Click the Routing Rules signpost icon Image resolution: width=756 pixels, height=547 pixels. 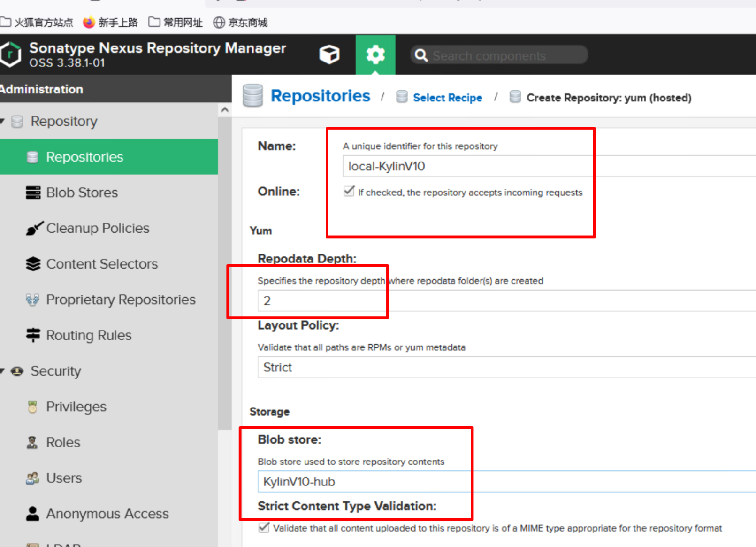point(33,335)
